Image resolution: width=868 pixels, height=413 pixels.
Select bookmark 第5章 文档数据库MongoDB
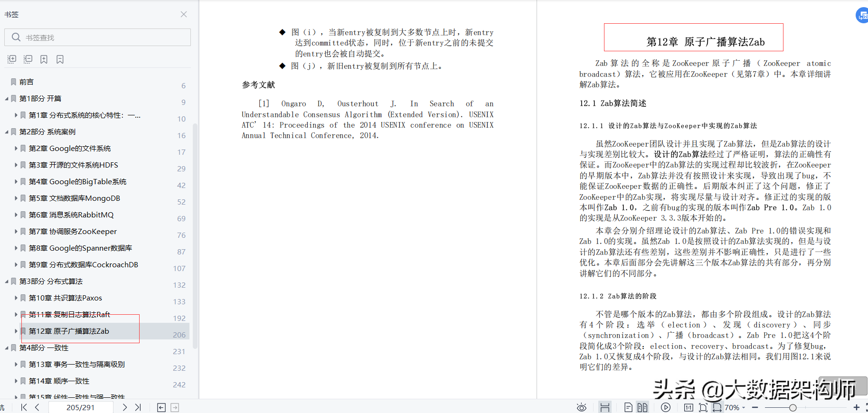click(75, 198)
